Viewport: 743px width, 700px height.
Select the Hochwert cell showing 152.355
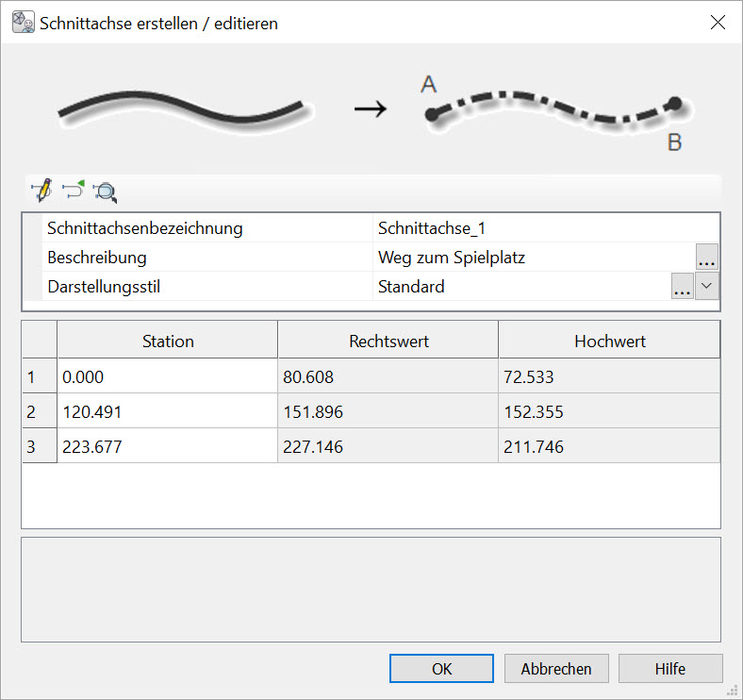(609, 412)
